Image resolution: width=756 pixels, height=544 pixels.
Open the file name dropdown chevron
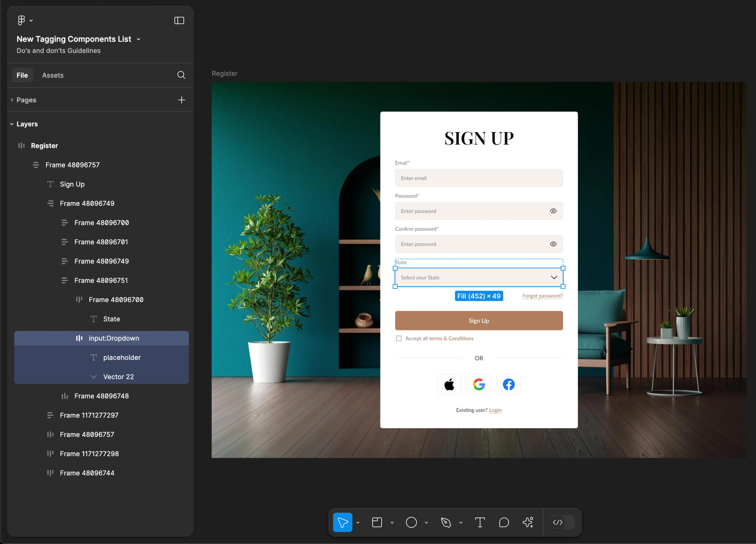point(139,39)
